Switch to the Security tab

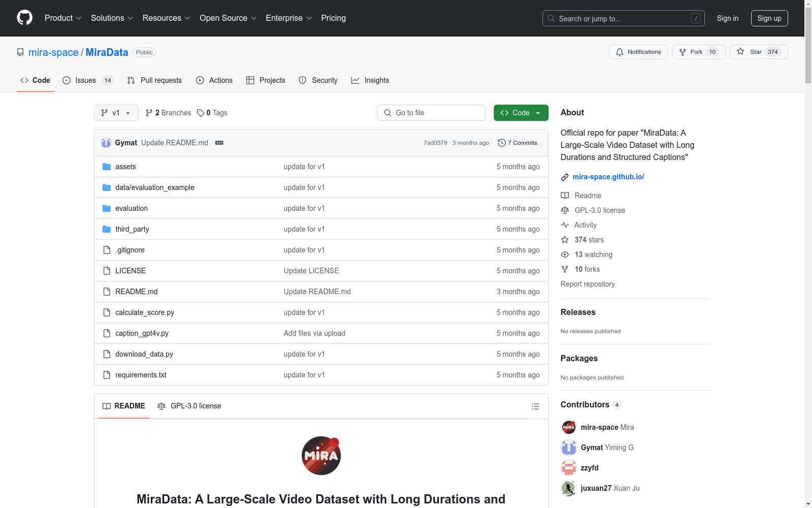[318, 80]
